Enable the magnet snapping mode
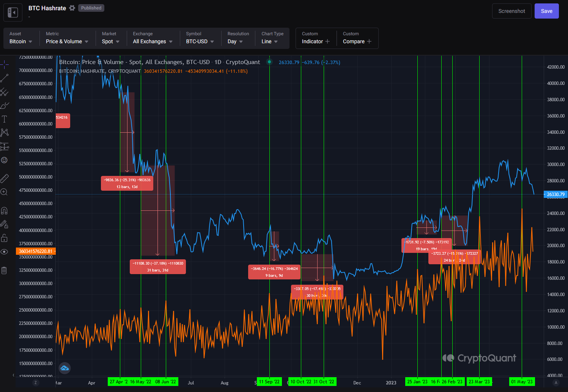 [5, 210]
